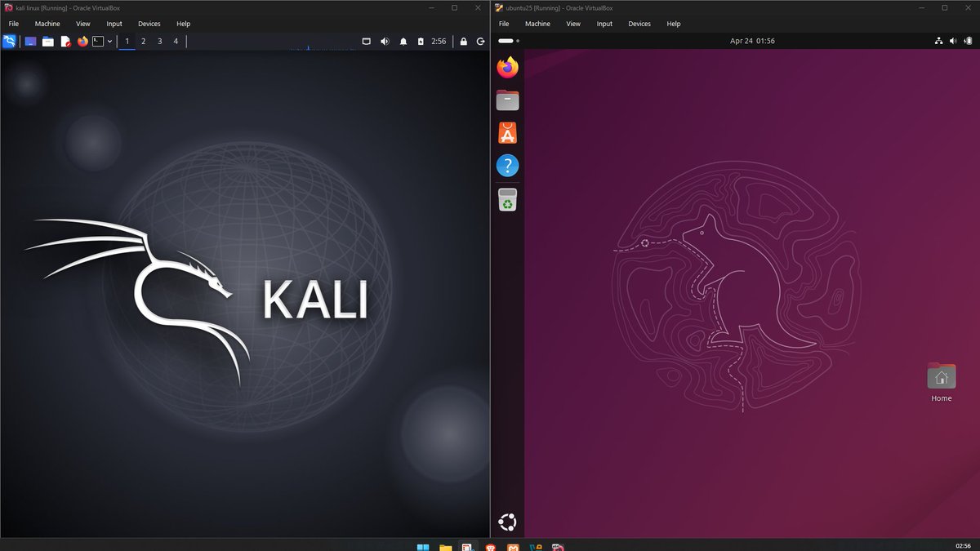The image size is (980, 551).
Task: Lock the Kali screen with padlock icon
Action: coord(463,41)
